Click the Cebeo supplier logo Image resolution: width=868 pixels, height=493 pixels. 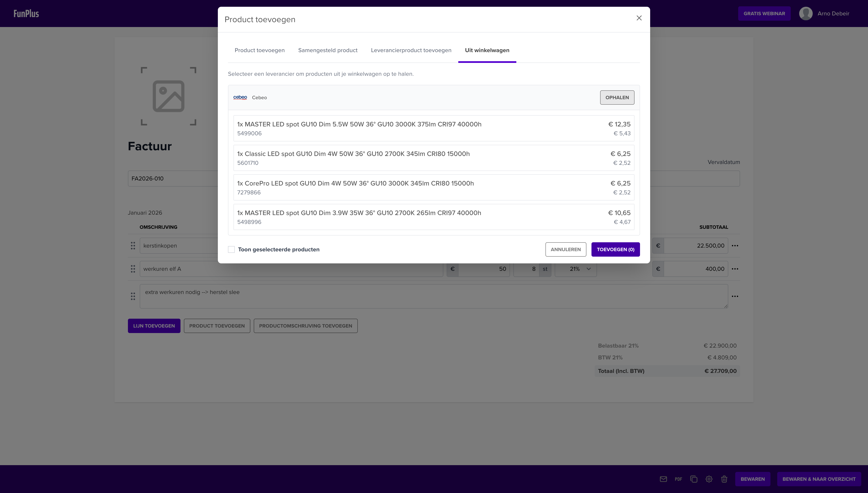click(240, 98)
